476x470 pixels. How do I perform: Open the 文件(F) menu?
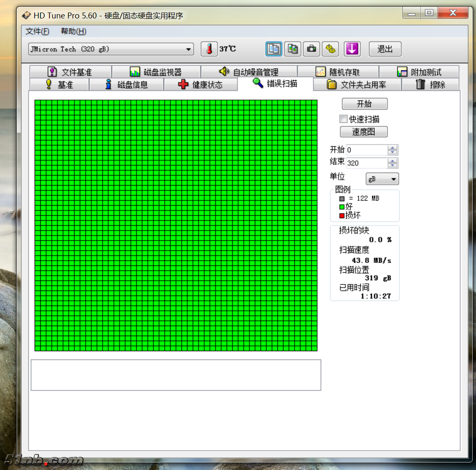[37, 31]
